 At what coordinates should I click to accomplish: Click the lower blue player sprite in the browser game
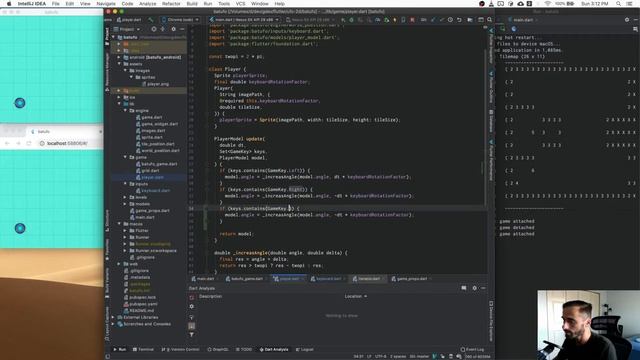pyautogui.click(x=20, y=228)
